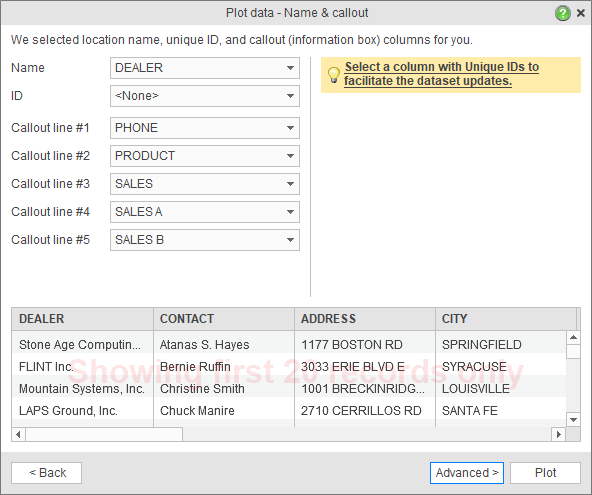Open Callout line #4 SALES A dropdown
The image size is (592, 495).
click(205, 212)
